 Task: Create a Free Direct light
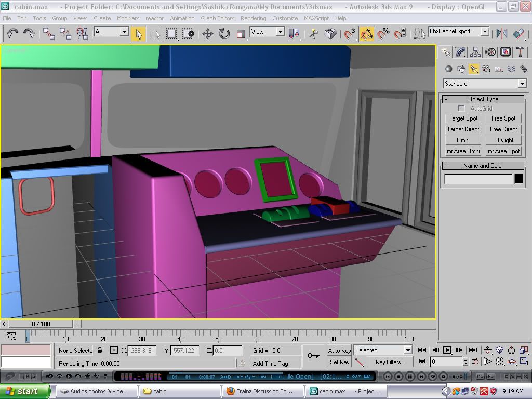[503, 129]
